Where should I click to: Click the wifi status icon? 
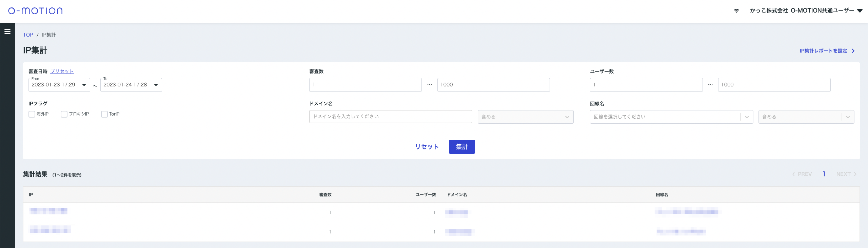point(736,11)
